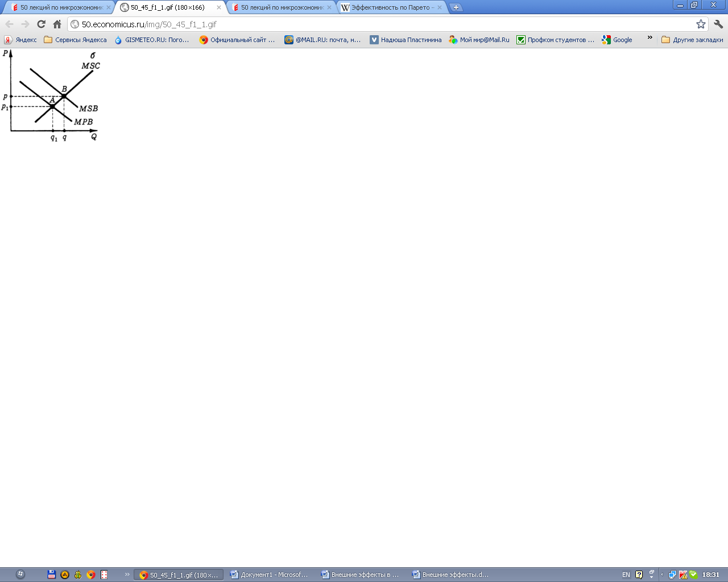Open the home page via house icon
728x582 pixels.
click(x=57, y=24)
